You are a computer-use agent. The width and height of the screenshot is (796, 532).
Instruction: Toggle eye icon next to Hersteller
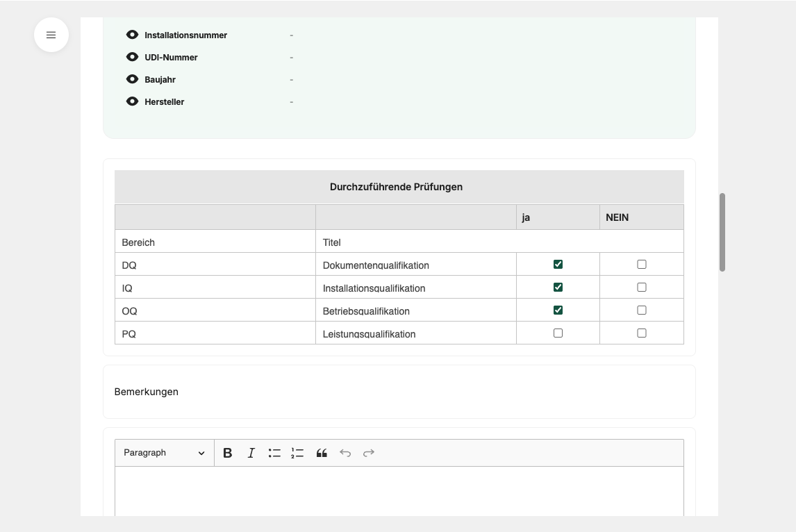(x=132, y=101)
